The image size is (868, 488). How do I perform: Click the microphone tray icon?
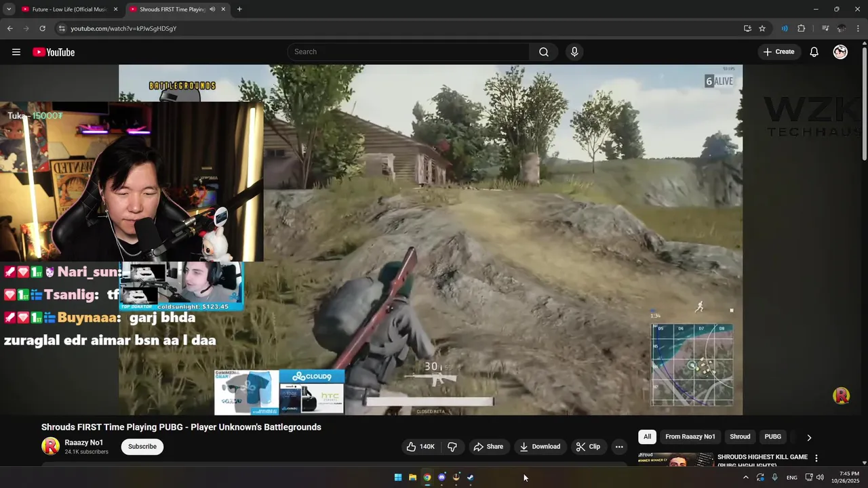click(775, 477)
